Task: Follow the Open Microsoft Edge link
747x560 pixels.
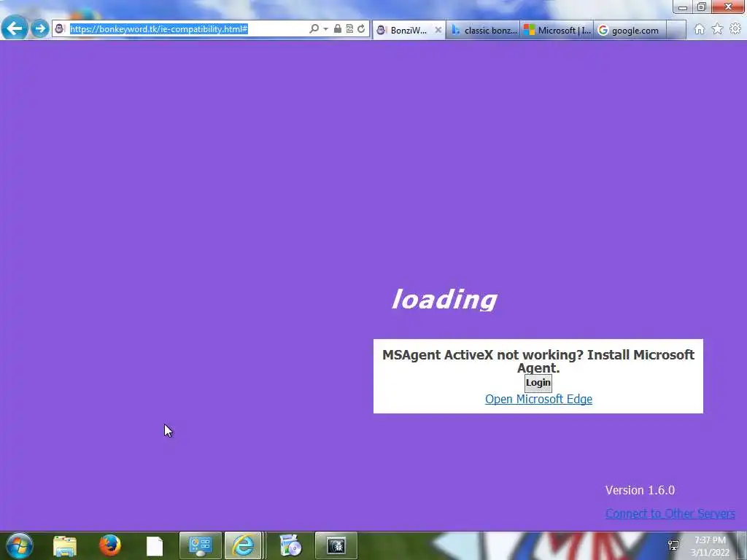Action: pyautogui.click(x=538, y=399)
